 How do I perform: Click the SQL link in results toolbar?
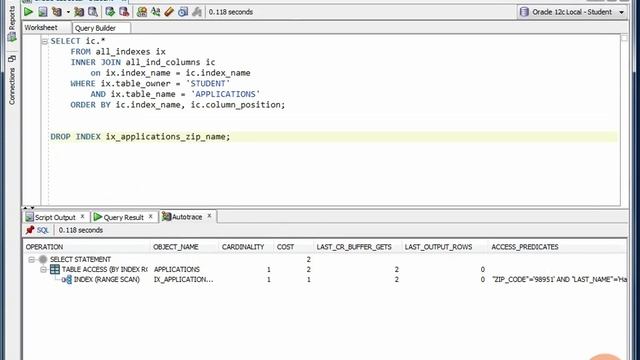click(x=42, y=230)
